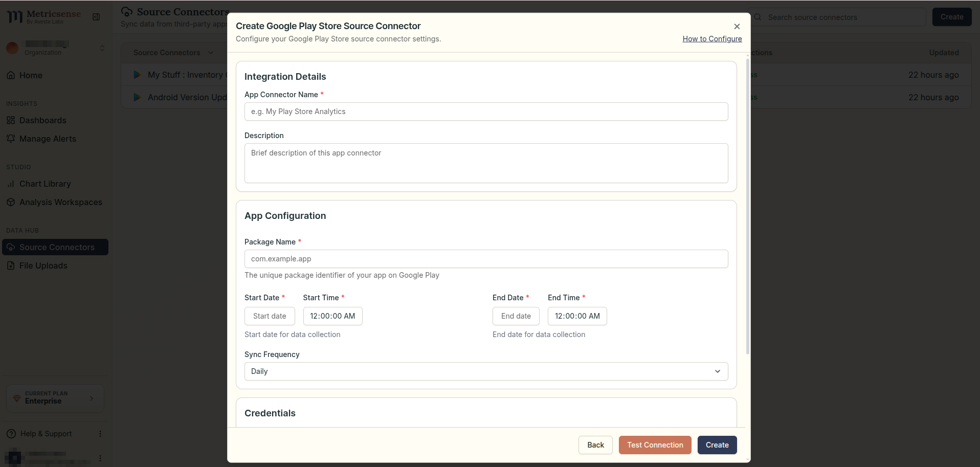980x467 pixels.
Task: Click the user avatar thumbnail
Action: (14, 457)
